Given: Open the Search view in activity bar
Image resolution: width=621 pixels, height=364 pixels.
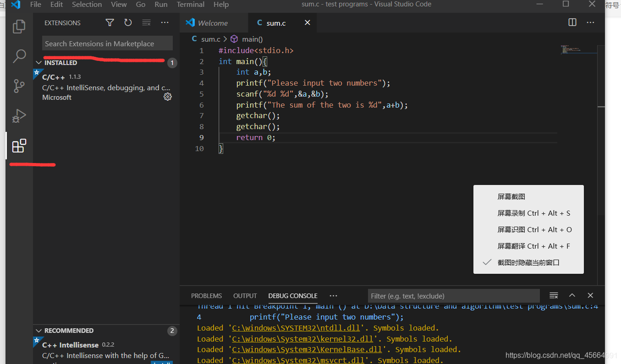Looking at the screenshot, I should click(19, 56).
